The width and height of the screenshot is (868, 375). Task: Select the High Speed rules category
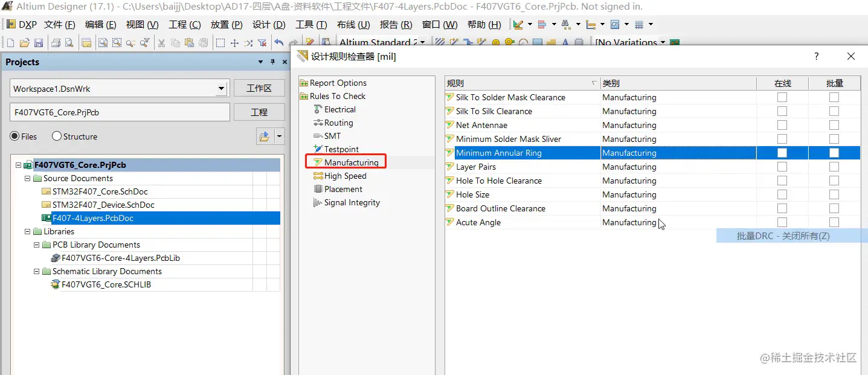345,176
